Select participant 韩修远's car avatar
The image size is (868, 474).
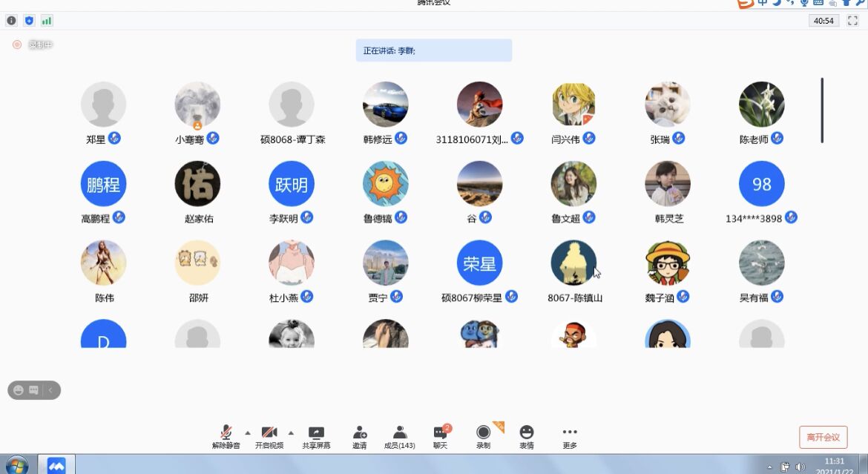pyautogui.click(x=385, y=105)
